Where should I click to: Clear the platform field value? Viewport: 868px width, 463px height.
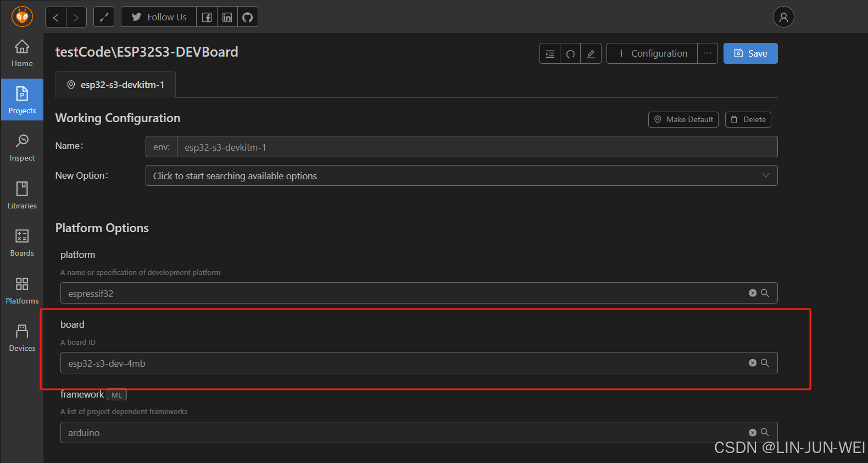[753, 293]
